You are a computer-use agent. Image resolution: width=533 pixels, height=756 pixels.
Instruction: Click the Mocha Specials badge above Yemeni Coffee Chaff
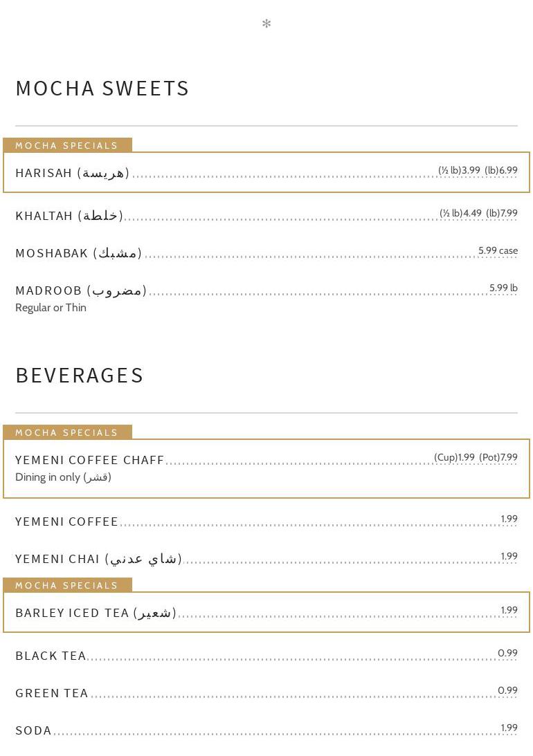click(x=67, y=432)
